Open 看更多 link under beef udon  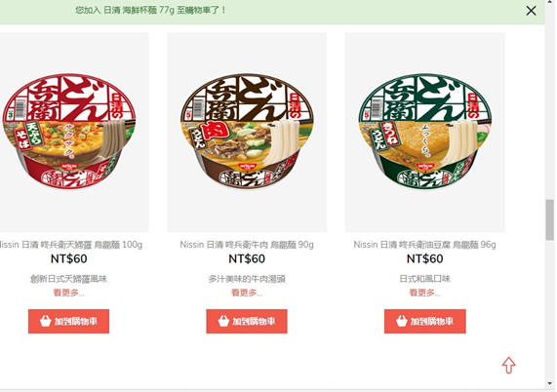[247, 293]
